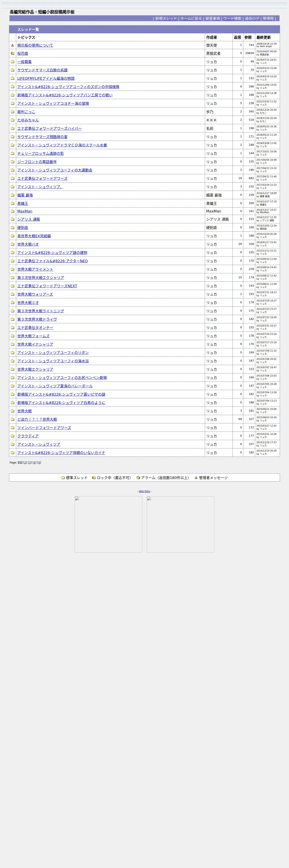Click the folder icon beside エナ武勇伝タオンチー
The width and height of the screenshot is (289, 868).
pyautogui.click(x=12, y=327)
